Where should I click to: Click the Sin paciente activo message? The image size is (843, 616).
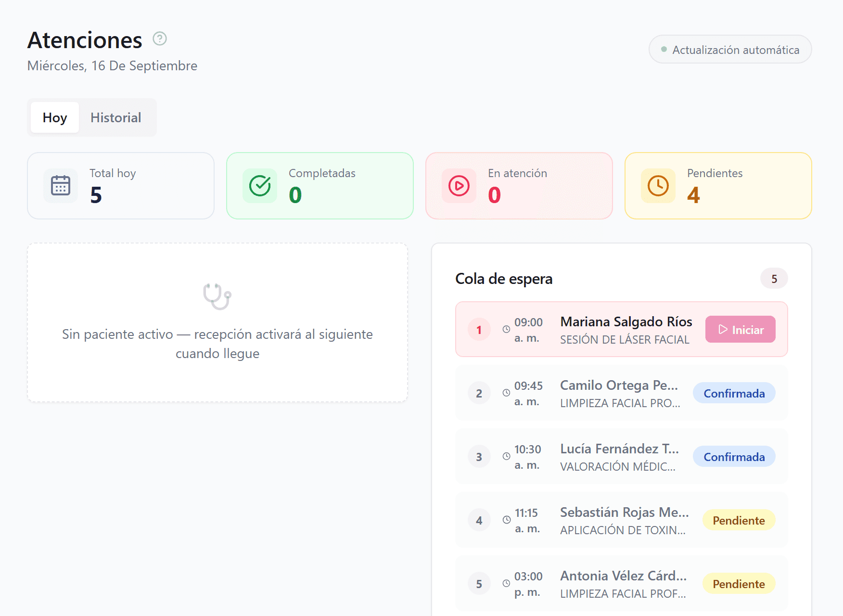217,344
